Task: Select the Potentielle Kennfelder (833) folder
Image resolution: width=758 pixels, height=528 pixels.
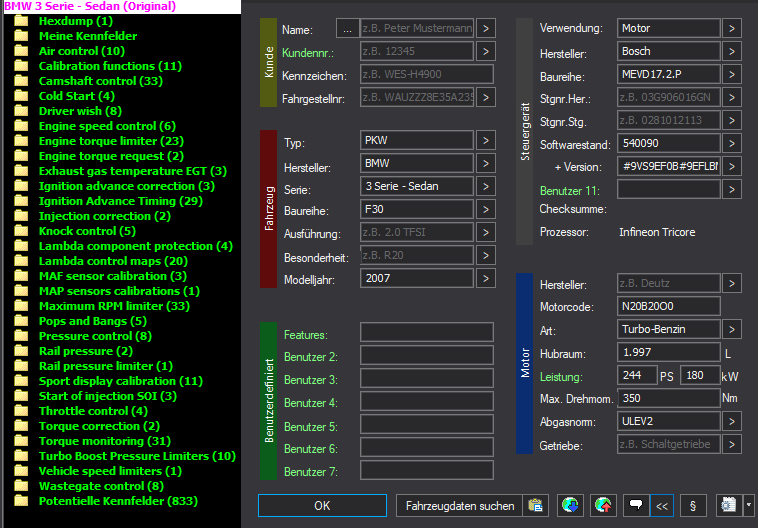Action: (118, 501)
